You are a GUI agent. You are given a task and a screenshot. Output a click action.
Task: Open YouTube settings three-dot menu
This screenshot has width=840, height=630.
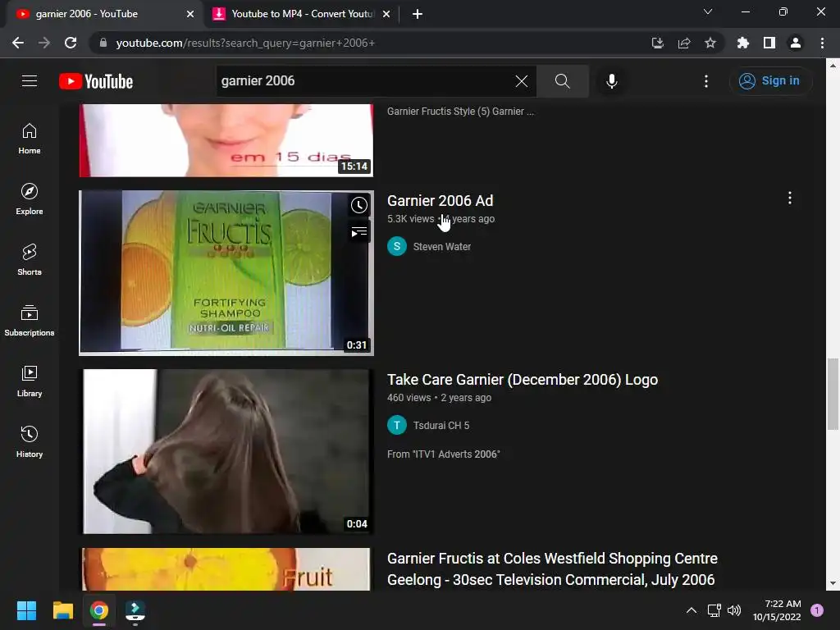(706, 81)
